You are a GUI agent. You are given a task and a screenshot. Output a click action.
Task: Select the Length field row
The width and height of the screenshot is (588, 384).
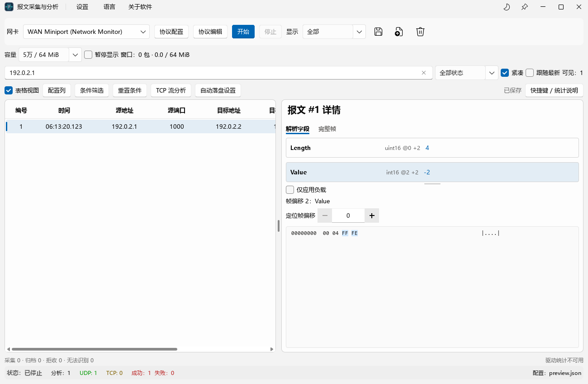pos(432,148)
